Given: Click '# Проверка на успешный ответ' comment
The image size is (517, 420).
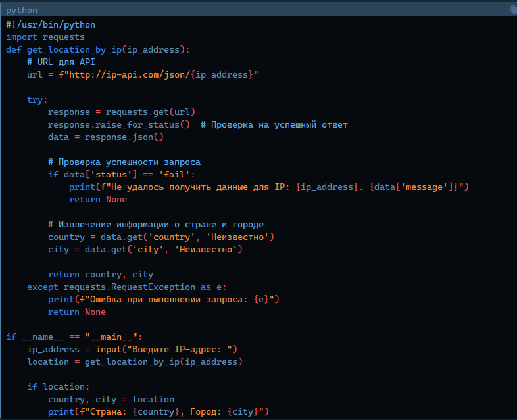Looking at the screenshot, I should pos(274,125).
